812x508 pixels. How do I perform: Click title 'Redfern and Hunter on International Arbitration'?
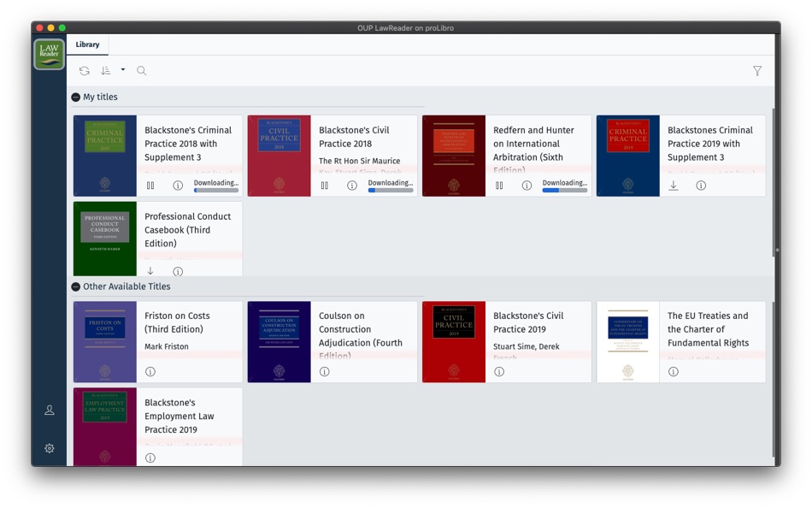[533, 150]
